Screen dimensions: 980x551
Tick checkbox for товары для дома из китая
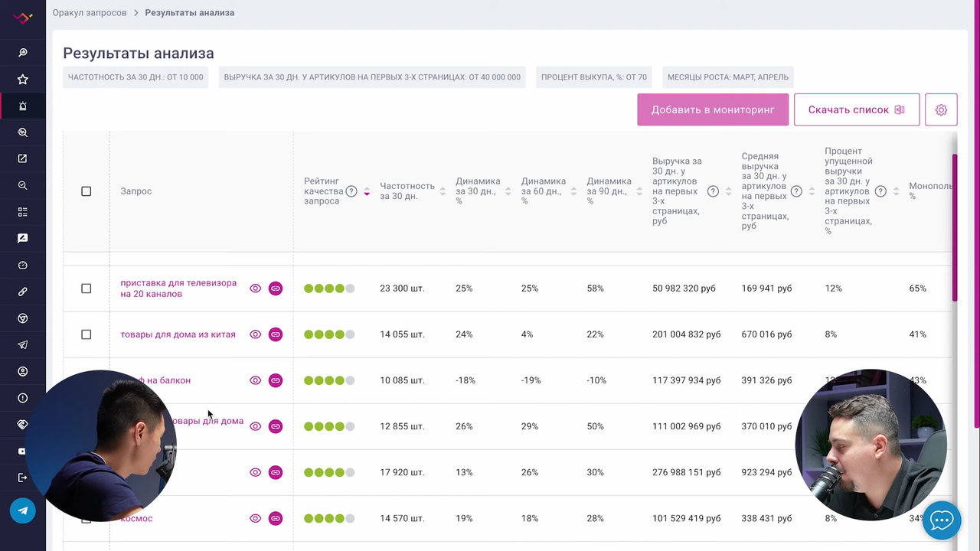[x=86, y=334]
